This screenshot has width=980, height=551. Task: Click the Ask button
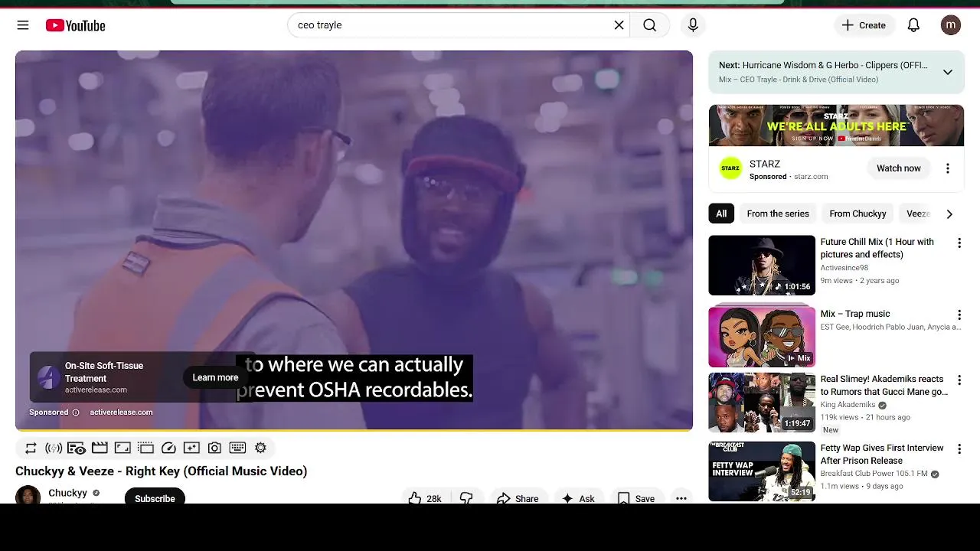click(578, 498)
